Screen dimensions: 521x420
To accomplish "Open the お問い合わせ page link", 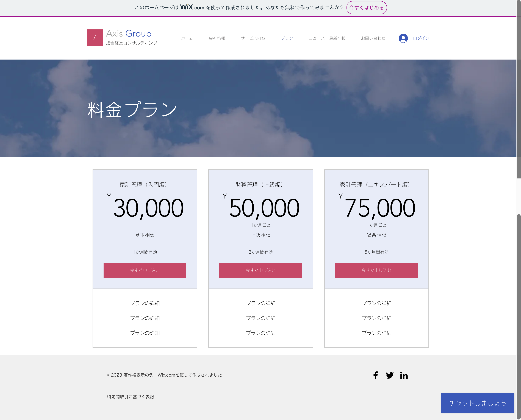I will [373, 38].
